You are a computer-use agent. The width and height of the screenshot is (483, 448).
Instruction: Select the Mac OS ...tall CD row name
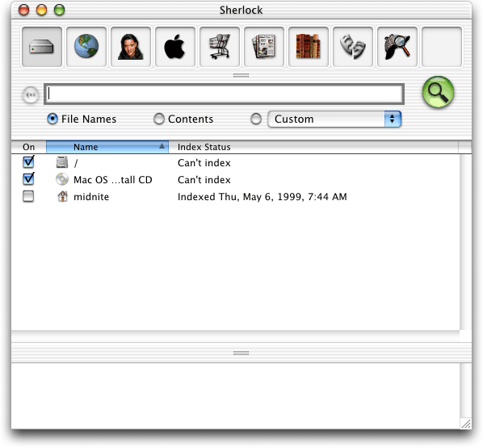pyautogui.click(x=113, y=180)
